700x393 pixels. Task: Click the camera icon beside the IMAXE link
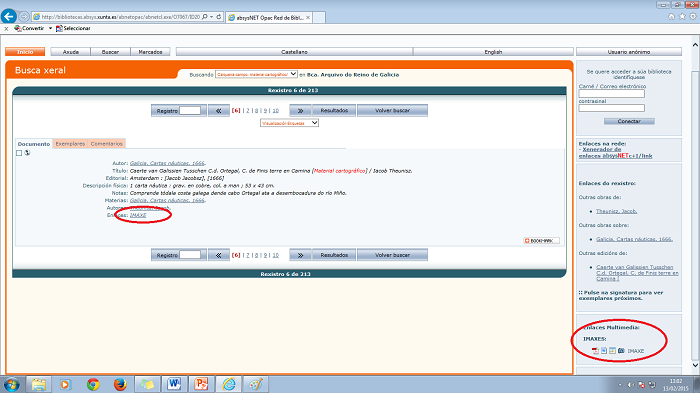point(621,351)
